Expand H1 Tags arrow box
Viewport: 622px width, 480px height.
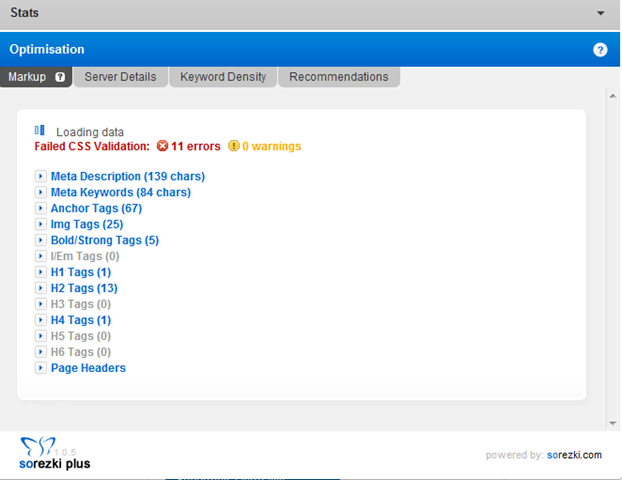(40, 272)
